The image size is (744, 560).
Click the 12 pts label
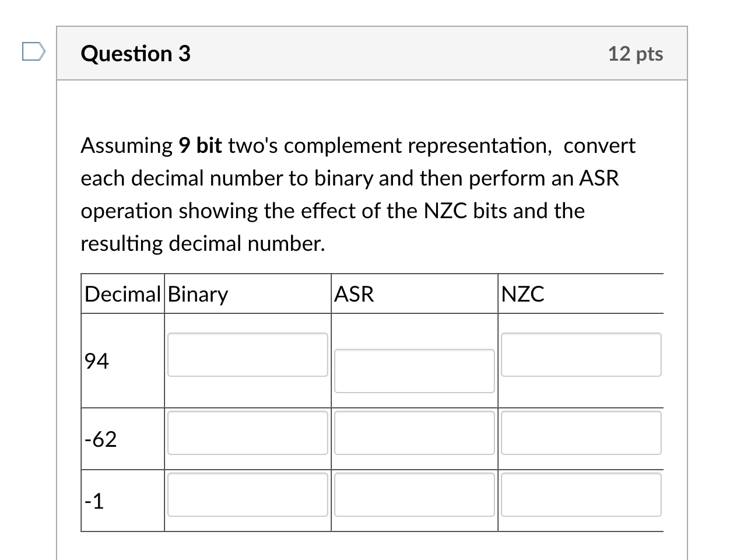(636, 54)
